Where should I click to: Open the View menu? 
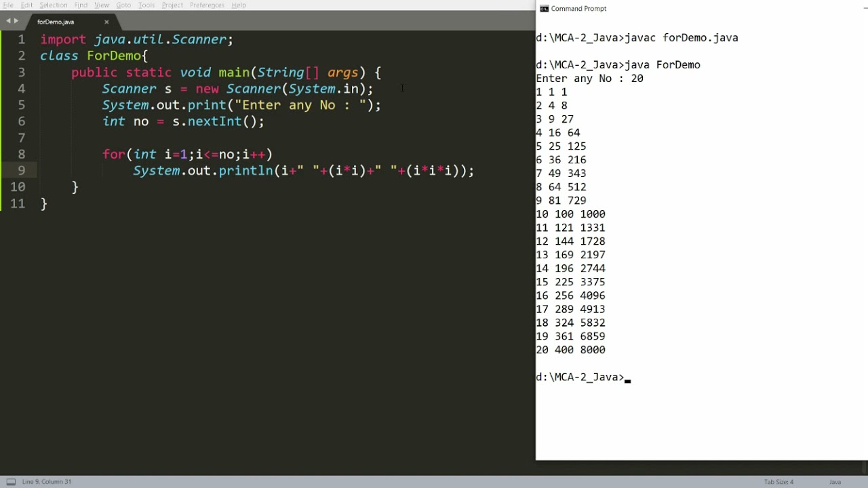pyautogui.click(x=102, y=5)
